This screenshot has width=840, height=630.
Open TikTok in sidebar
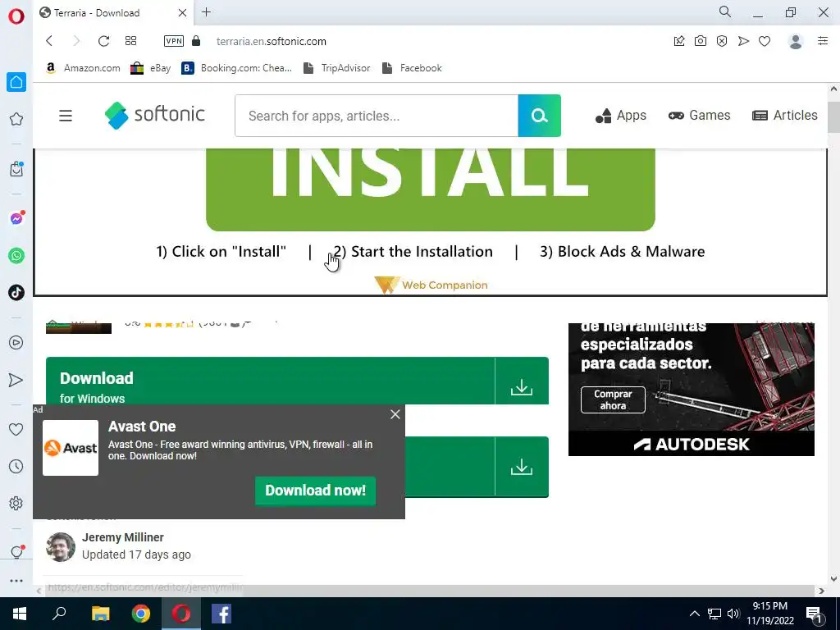click(x=16, y=293)
